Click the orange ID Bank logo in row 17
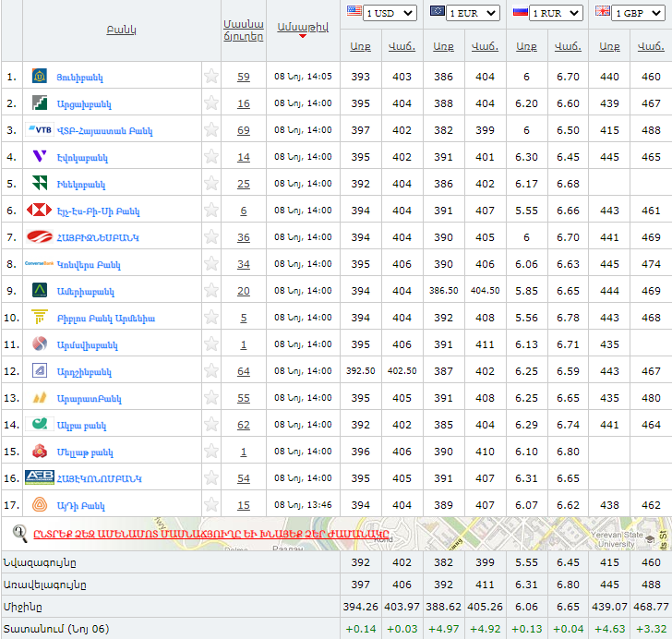Image resolution: width=672 pixels, height=639 pixels. tap(40, 505)
